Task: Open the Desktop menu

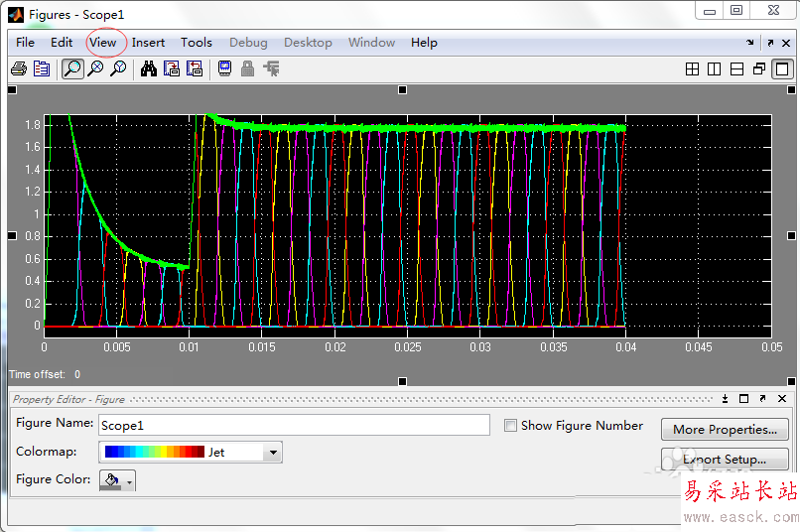Action: [x=308, y=43]
